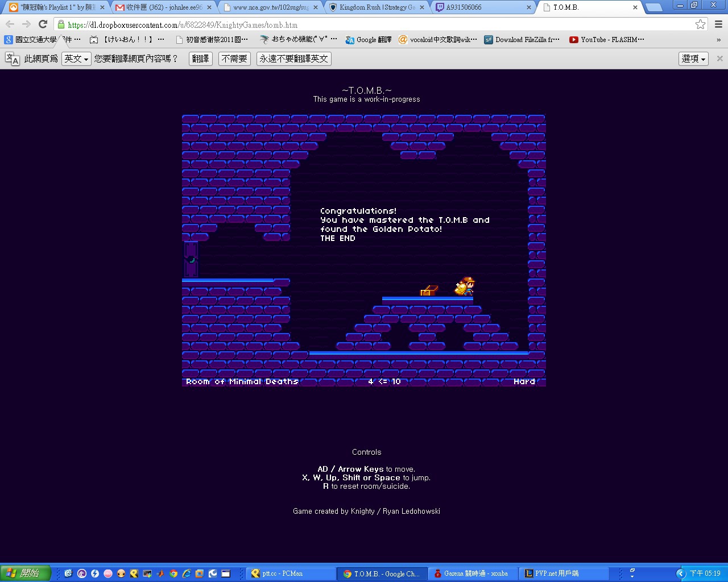This screenshot has height=582, width=728.
Task: Switch to T.O.M.B. - Google Chrome taskbar button
Action: point(382,573)
